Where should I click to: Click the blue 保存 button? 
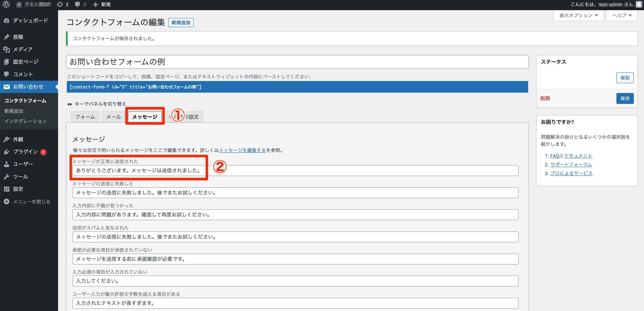tap(625, 98)
